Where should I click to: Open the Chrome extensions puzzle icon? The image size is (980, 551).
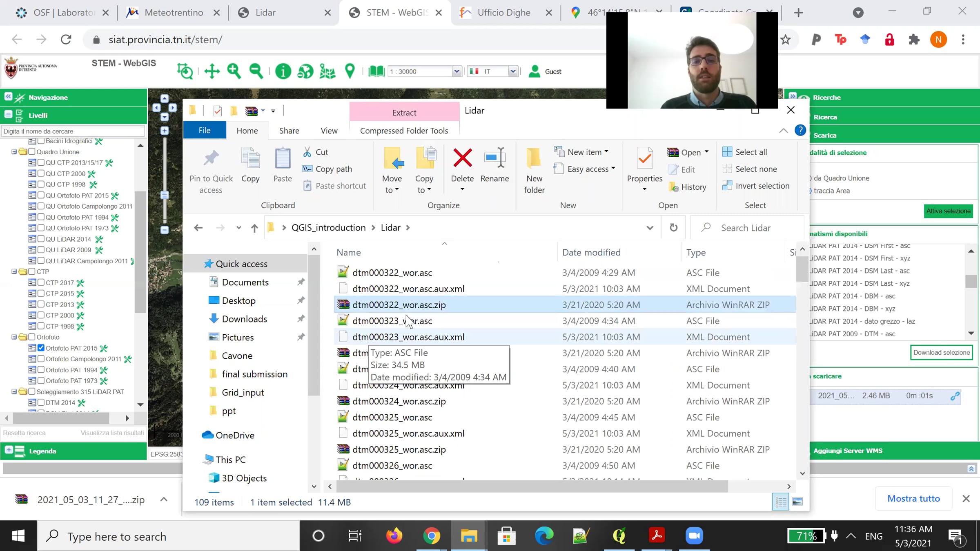pos(914,40)
